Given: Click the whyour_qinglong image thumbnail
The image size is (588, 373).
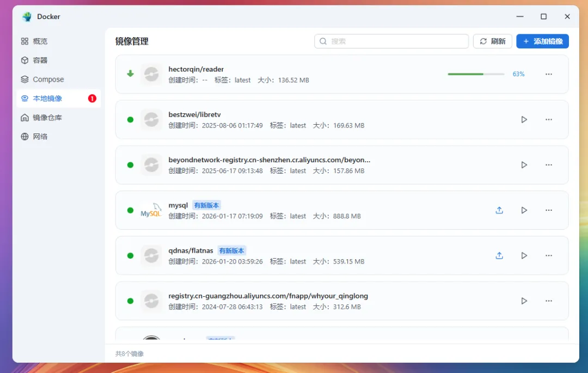Looking at the screenshot, I should point(151,301).
